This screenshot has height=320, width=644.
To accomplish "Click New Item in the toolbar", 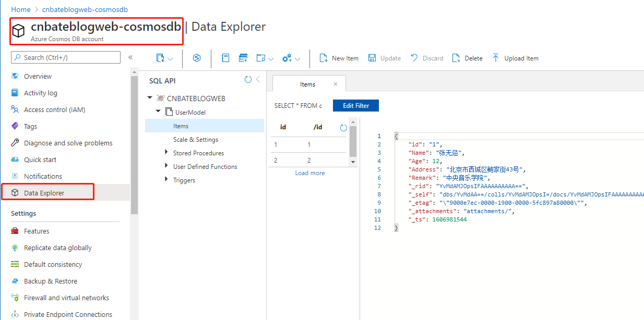I will 339,58.
